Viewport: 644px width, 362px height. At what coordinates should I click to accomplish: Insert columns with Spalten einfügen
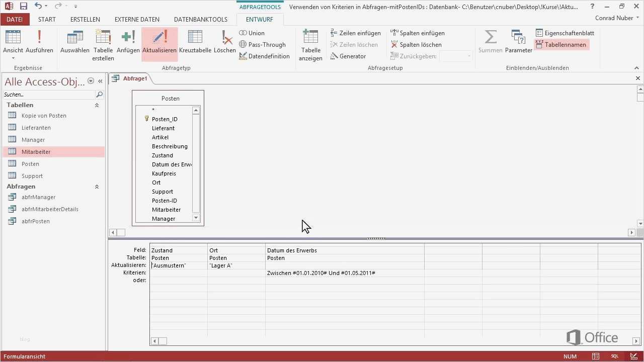418,33
